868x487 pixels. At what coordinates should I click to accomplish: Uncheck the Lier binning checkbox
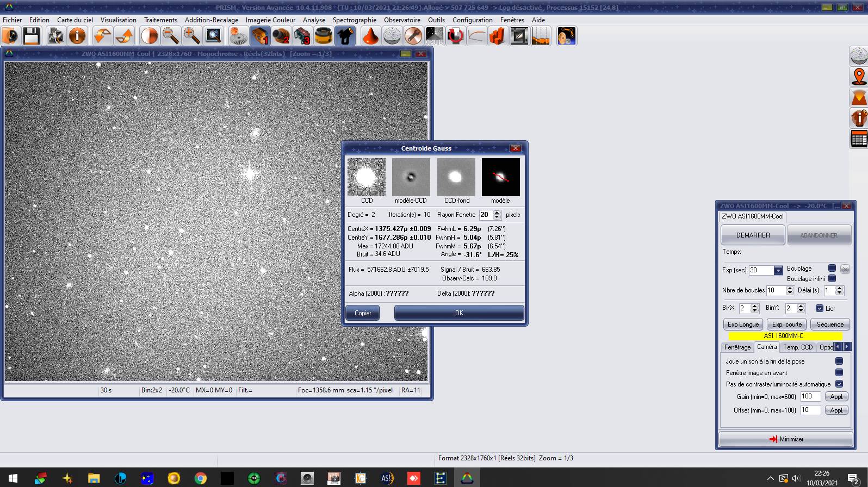820,308
